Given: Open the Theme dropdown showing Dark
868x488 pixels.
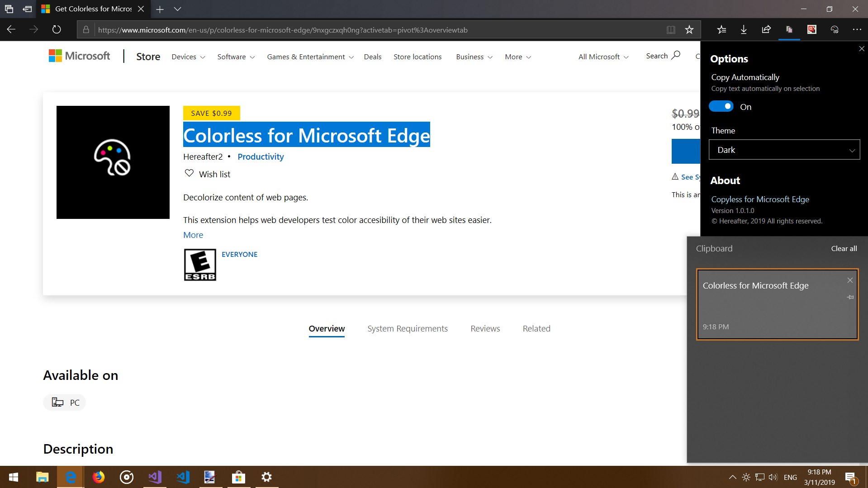Looking at the screenshot, I should 784,150.
